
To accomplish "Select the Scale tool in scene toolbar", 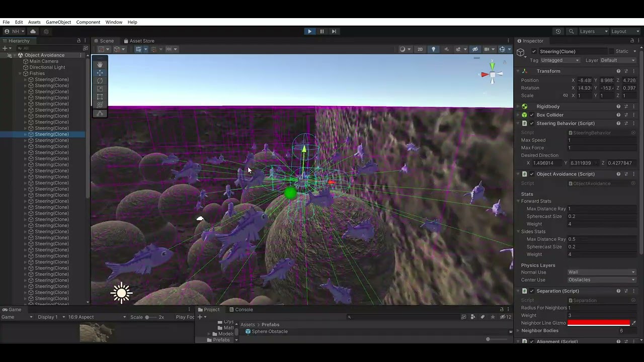I will click(x=100, y=88).
